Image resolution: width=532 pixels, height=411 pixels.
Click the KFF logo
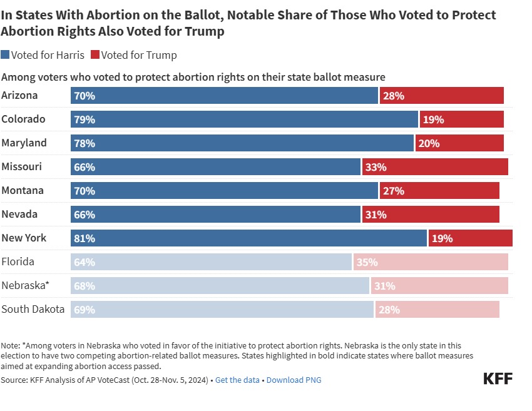click(498, 378)
